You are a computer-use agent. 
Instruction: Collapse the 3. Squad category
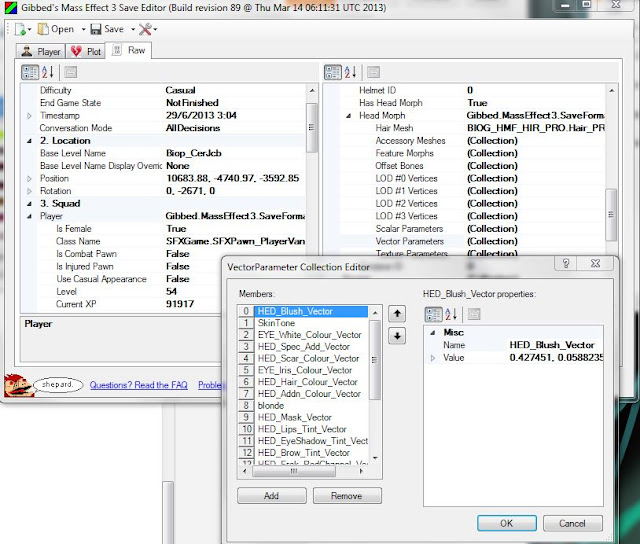(x=29, y=204)
